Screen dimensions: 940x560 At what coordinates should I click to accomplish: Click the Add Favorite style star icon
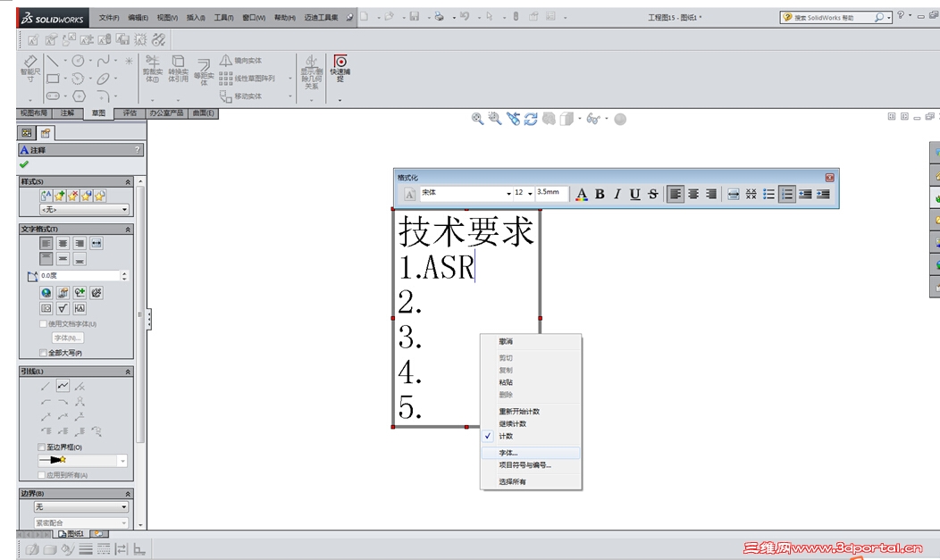[59, 196]
